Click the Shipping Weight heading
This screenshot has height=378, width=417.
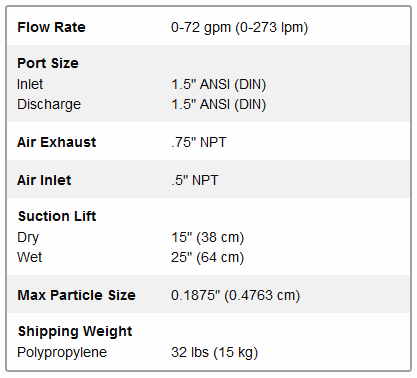point(75,332)
